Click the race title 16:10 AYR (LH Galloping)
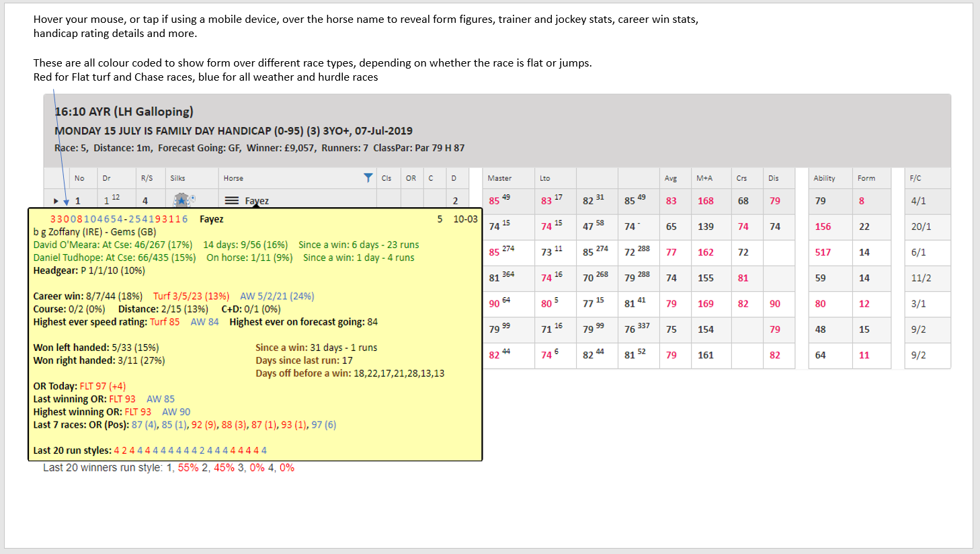Screen dimensions: 980x554 (x=124, y=112)
